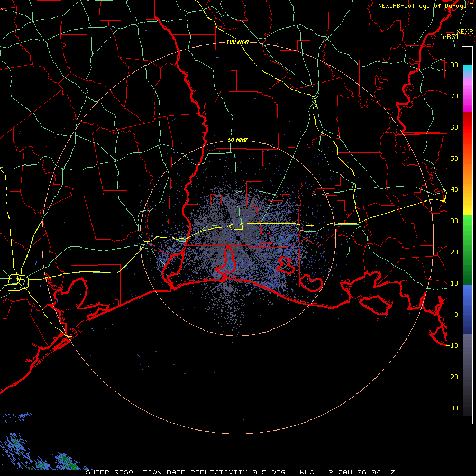Click the green segment of the color bar
Image resolution: width=476 pixels, height=476 pixels.
(x=467, y=250)
